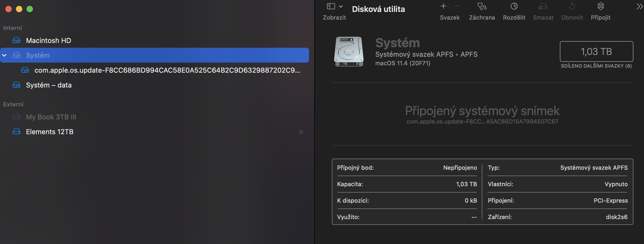644x244 pixels.
Task: Click the First Aid (Záchrana) stethoscope icon
Action: [482, 6]
